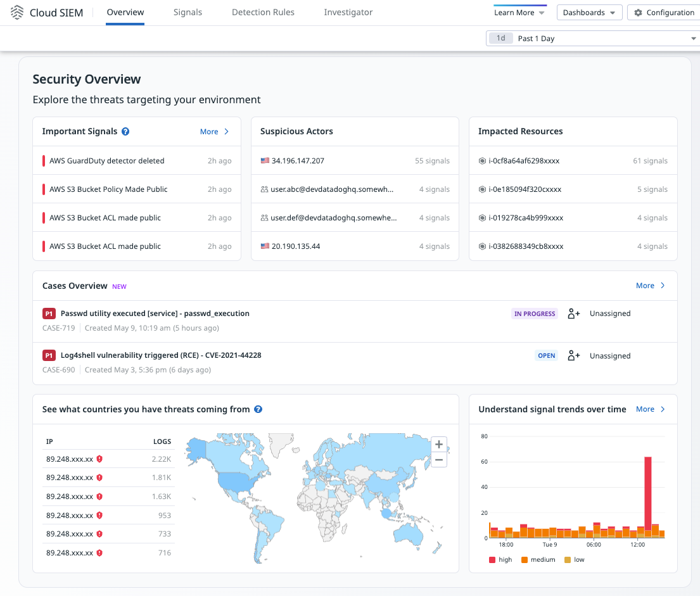This screenshot has width=700, height=596.
Task: Click the Important Signals help icon
Action: (x=125, y=132)
